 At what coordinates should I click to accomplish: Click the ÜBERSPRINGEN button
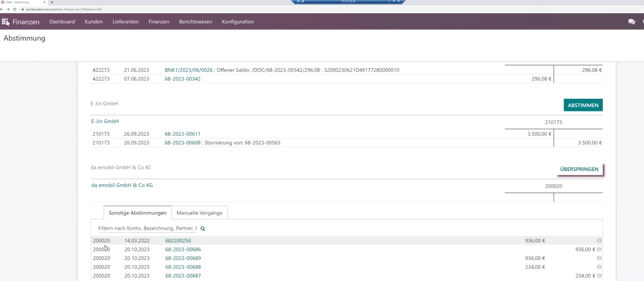(579, 169)
